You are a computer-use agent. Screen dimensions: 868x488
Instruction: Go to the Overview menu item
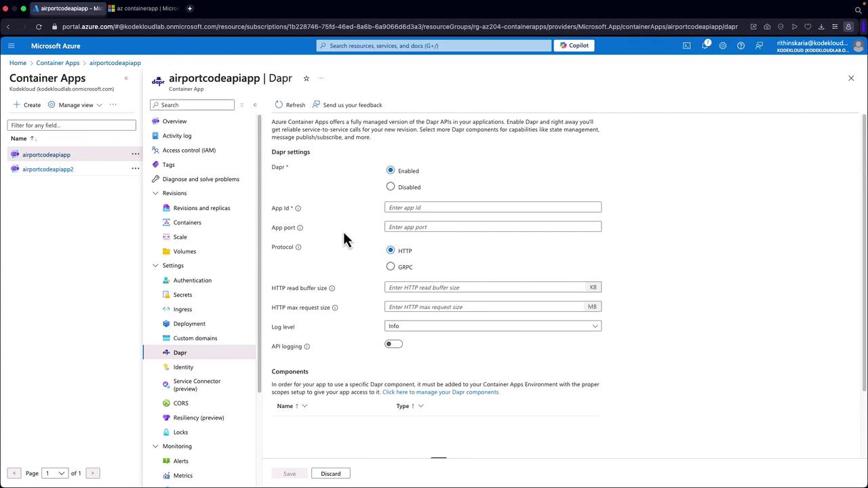click(174, 121)
